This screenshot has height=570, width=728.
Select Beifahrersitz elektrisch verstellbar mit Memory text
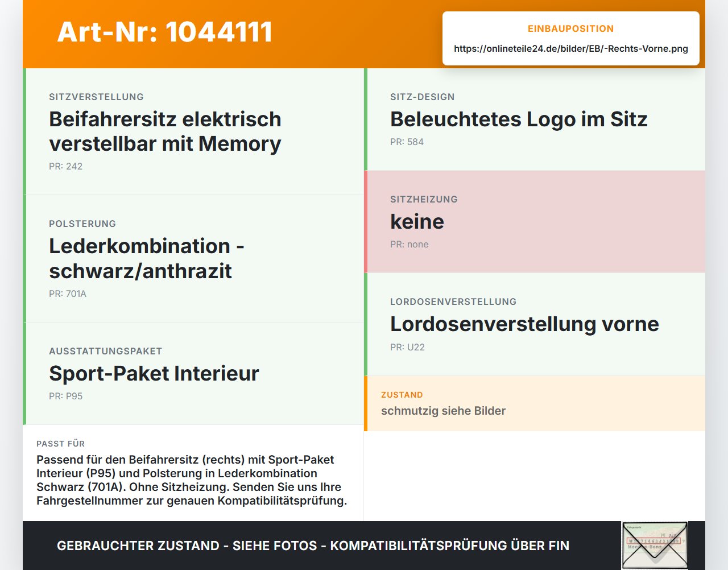(x=165, y=131)
